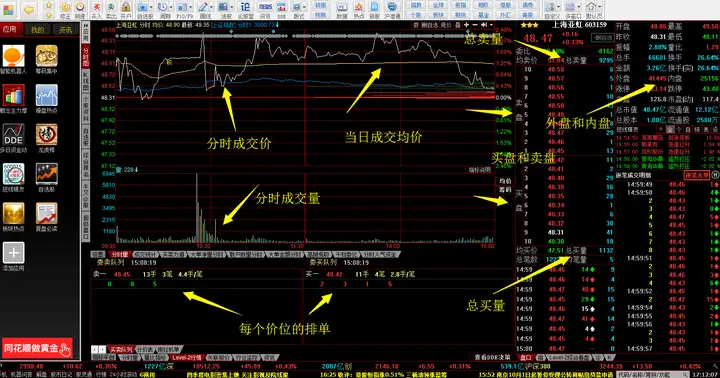
Task: Select the Level-2行情 tab
Action: (x=187, y=357)
